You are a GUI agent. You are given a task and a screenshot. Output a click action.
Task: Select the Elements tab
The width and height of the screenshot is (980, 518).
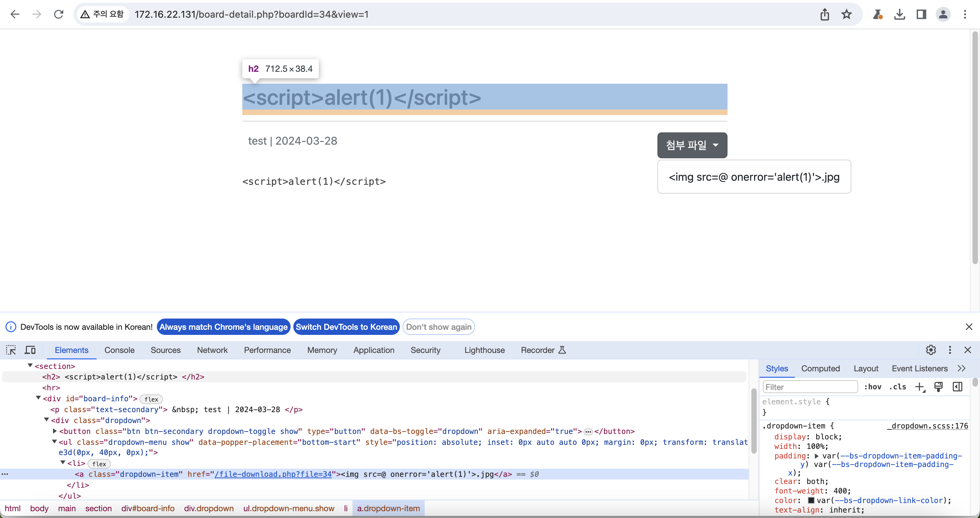pos(71,350)
